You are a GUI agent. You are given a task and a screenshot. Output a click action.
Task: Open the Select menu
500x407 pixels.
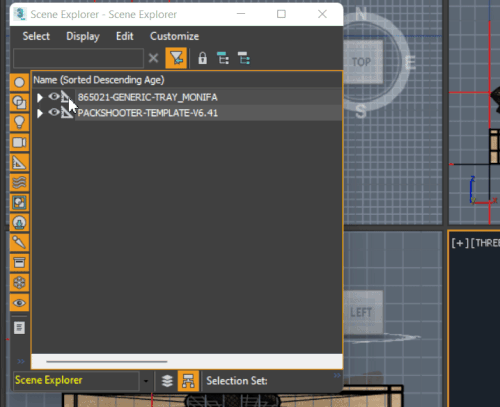coord(36,36)
